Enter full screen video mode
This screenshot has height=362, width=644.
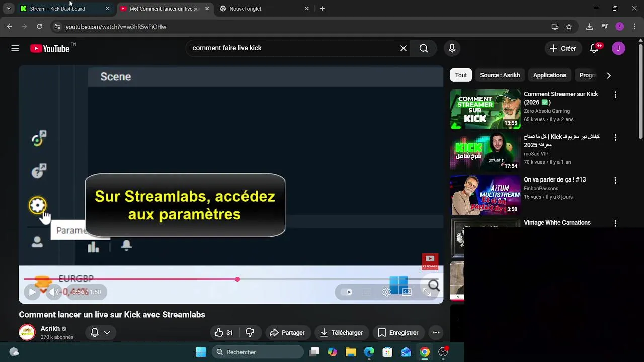(427, 292)
